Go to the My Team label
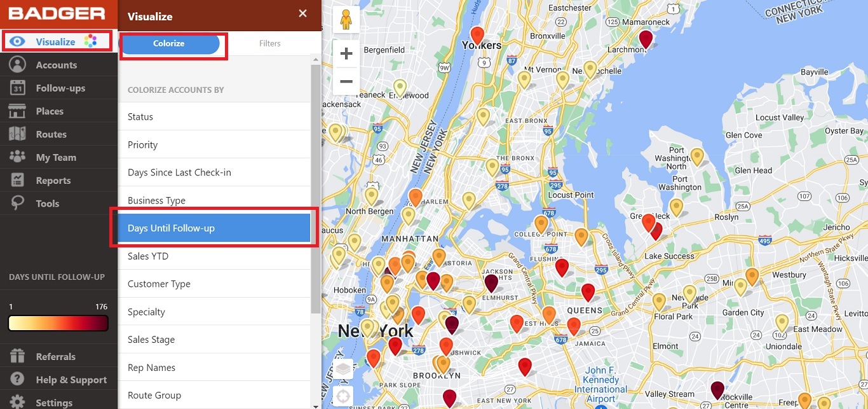The image size is (868, 409). point(56,158)
